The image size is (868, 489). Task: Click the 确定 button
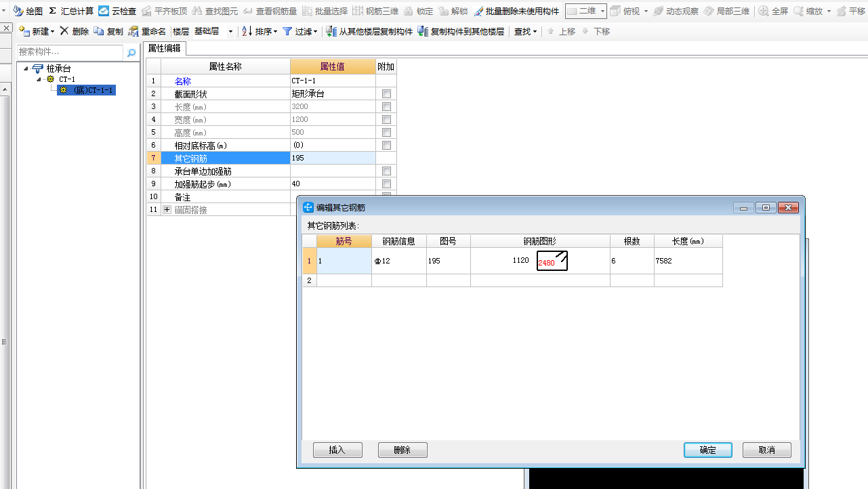708,450
